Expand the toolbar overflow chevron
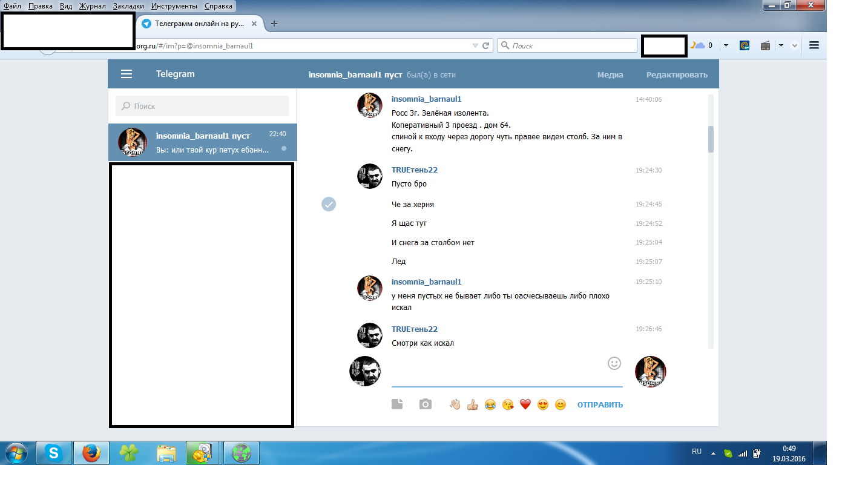Image resolution: width=868 pixels, height=488 pixels. (795, 45)
